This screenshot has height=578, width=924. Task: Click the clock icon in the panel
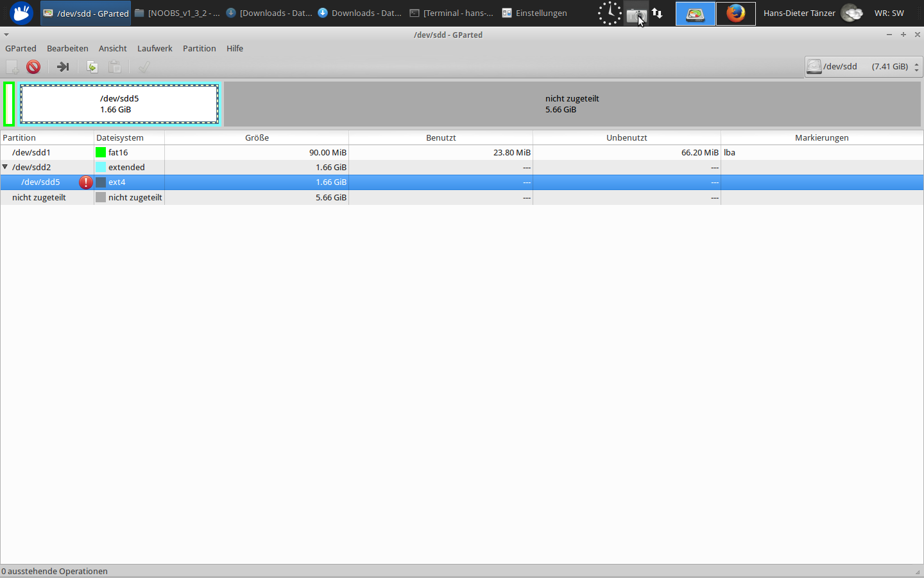click(x=610, y=13)
